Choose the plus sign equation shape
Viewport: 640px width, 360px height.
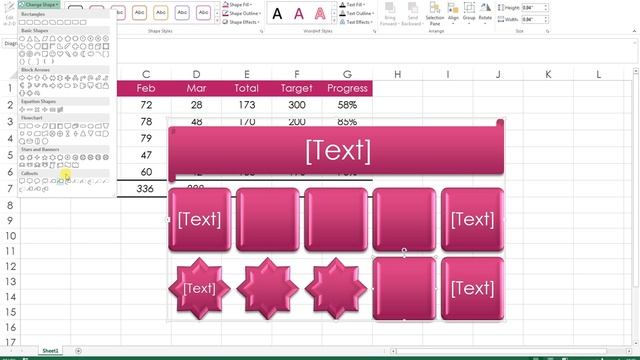pyautogui.click(x=22, y=109)
